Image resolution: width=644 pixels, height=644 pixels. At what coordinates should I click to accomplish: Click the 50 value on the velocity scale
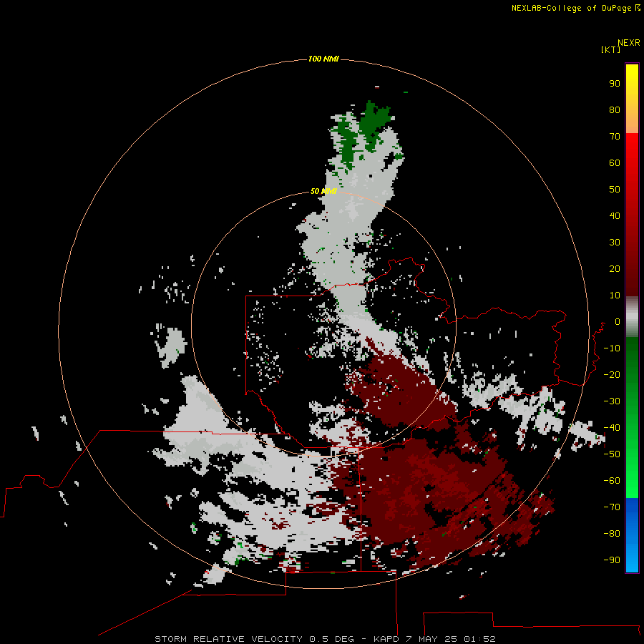tap(615, 190)
